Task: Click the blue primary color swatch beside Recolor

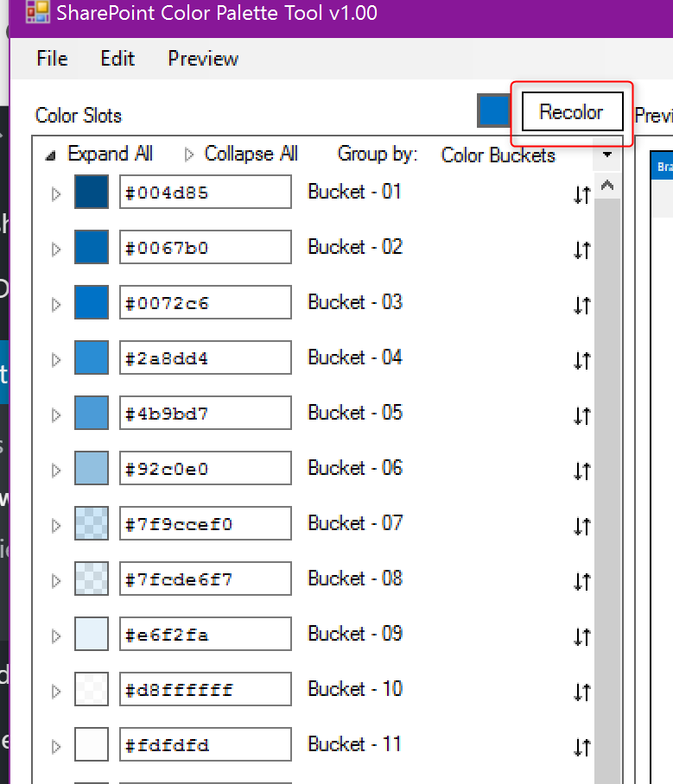Action: (x=493, y=111)
